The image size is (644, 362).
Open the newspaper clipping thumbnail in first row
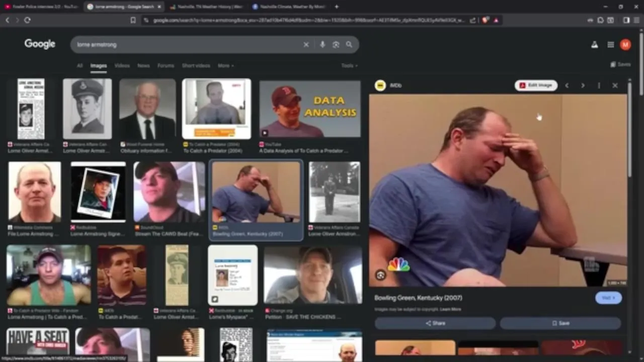click(31, 109)
